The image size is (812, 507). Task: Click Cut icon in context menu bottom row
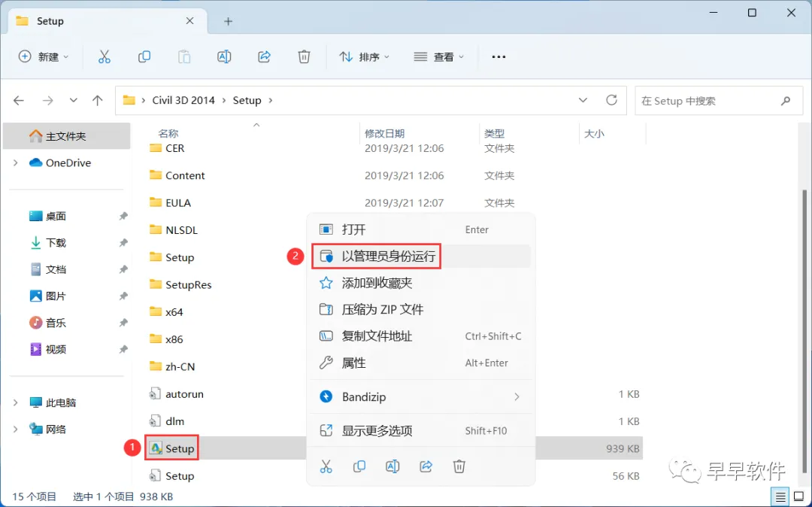[326, 466]
